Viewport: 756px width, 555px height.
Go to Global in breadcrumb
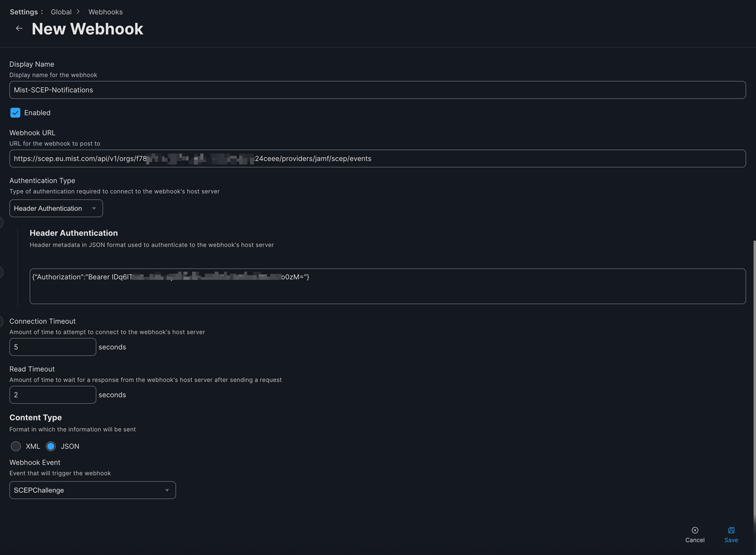(61, 12)
